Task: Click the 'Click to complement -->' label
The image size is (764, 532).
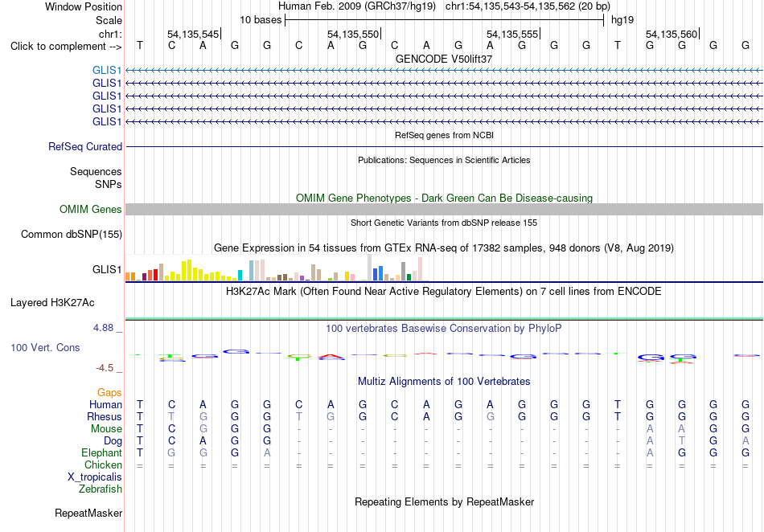Action: coord(66,47)
